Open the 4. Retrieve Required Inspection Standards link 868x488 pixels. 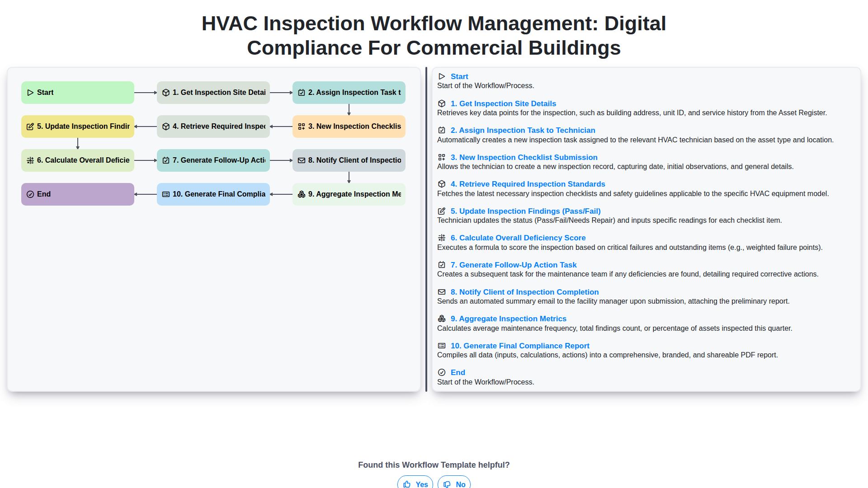(x=528, y=184)
